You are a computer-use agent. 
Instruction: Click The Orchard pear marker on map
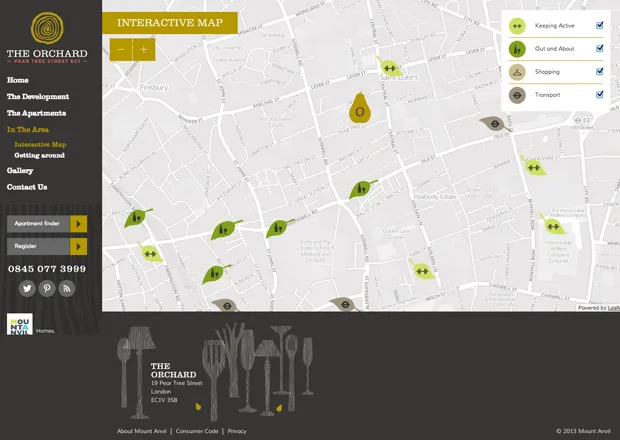[x=360, y=108]
